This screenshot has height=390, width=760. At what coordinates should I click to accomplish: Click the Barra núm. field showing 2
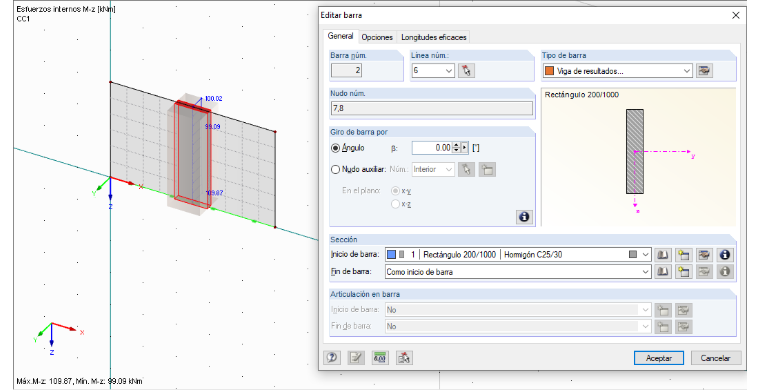[x=346, y=71]
